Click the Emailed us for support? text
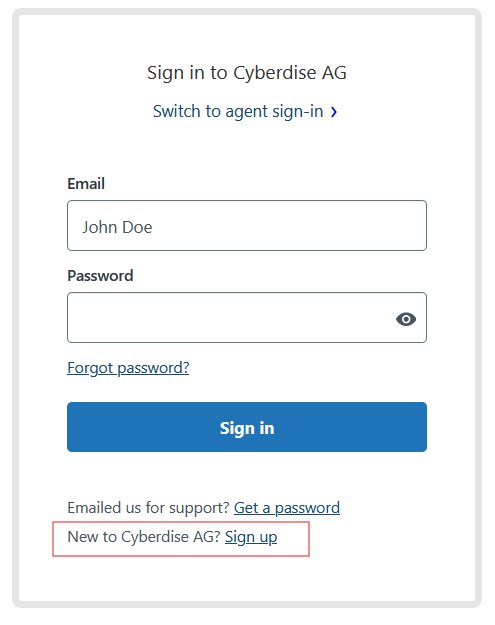This screenshot has height=625, width=495. pos(148,508)
